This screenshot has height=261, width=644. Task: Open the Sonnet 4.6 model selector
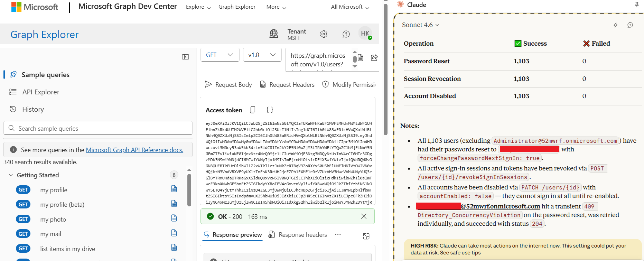coord(420,25)
